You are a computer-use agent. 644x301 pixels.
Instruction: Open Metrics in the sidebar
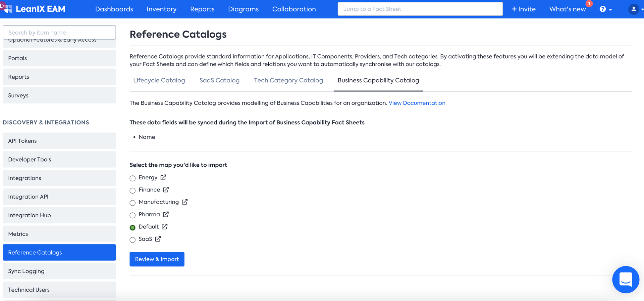point(59,234)
